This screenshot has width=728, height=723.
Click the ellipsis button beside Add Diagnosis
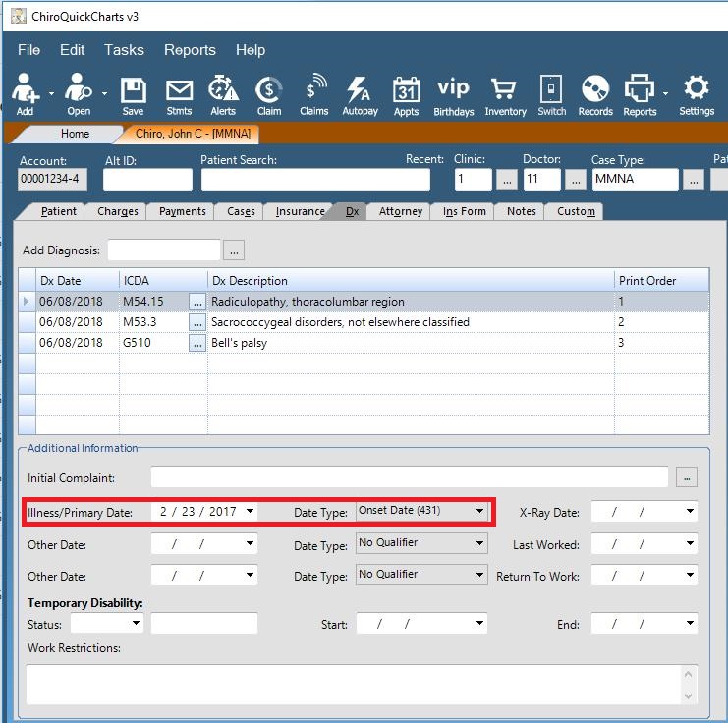(234, 251)
